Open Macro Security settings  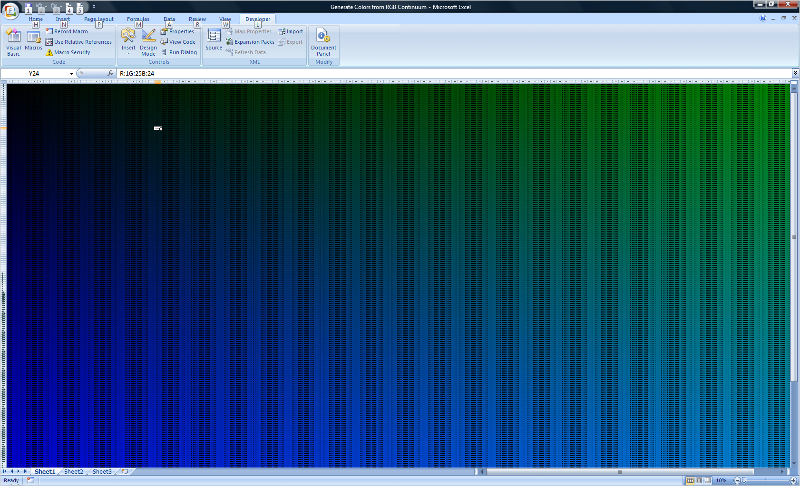coord(68,52)
